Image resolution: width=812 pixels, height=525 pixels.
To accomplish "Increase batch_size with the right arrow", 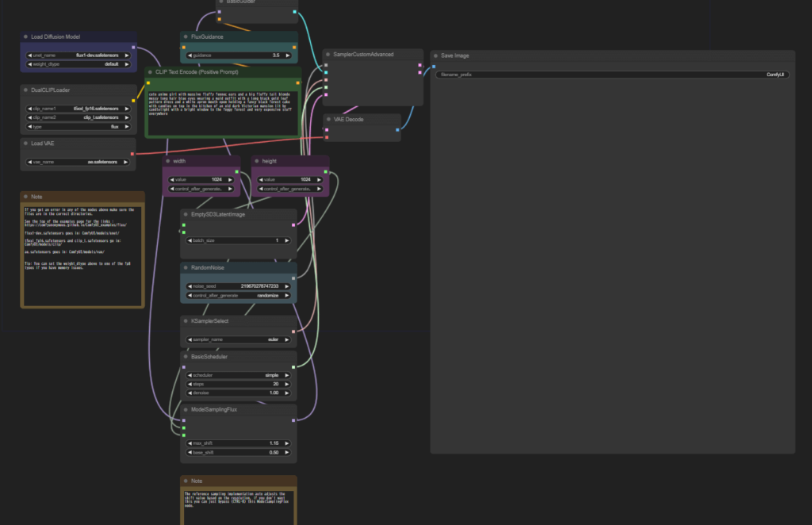I will point(287,241).
